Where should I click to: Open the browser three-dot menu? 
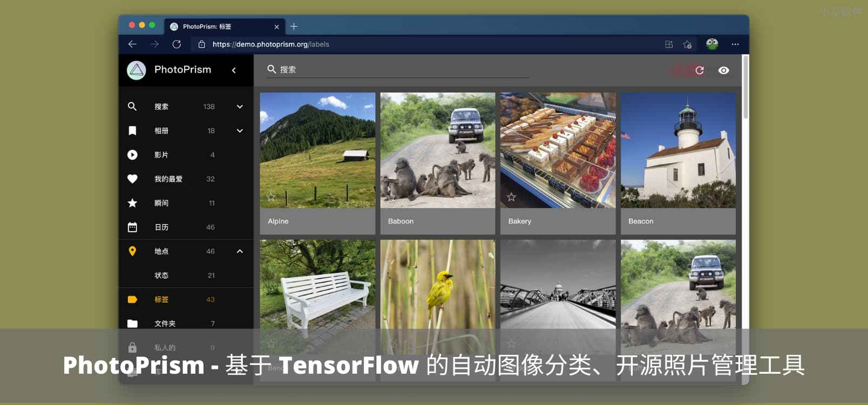click(x=735, y=44)
